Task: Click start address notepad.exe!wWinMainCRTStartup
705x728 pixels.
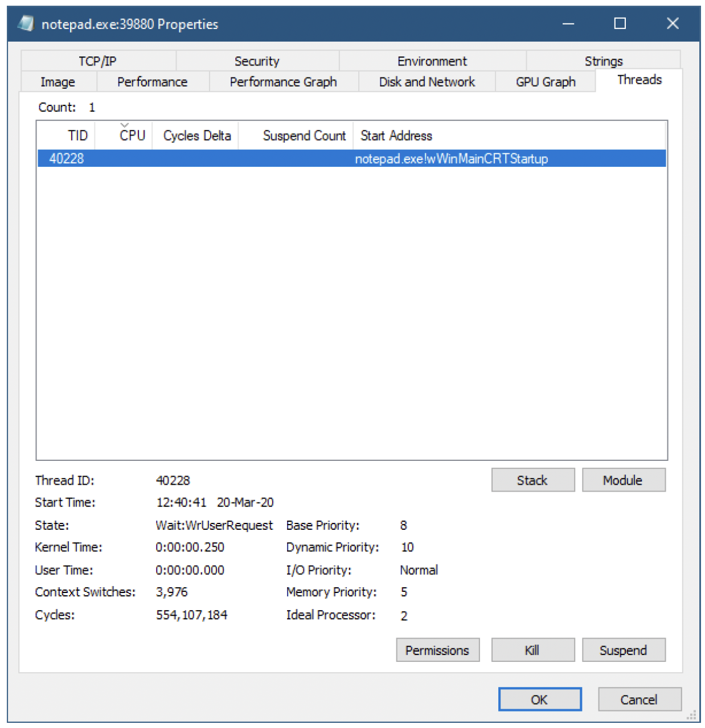Action: point(452,159)
